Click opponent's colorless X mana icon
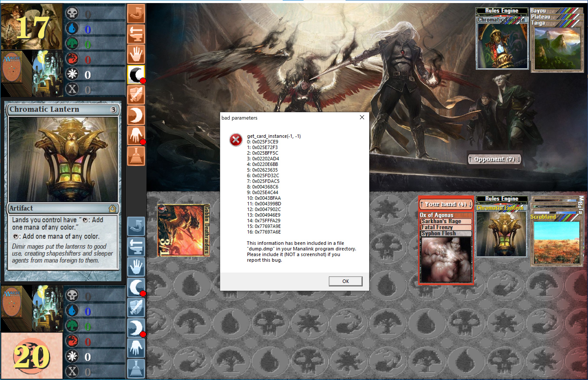 click(x=72, y=89)
